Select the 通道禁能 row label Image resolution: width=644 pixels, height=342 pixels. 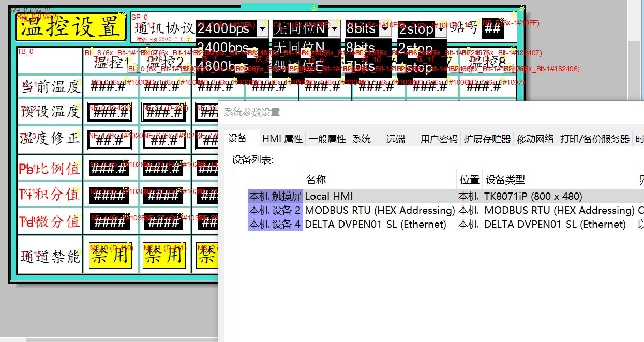(50, 256)
